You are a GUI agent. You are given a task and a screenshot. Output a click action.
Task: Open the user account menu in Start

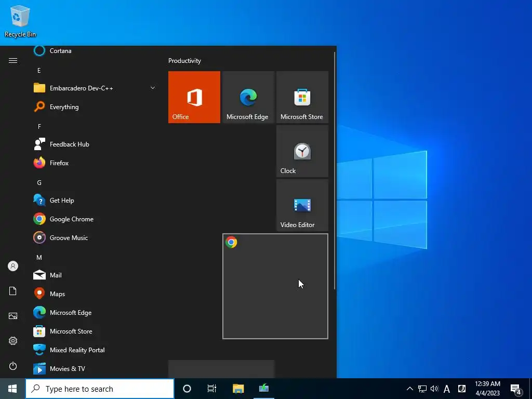click(13, 266)
